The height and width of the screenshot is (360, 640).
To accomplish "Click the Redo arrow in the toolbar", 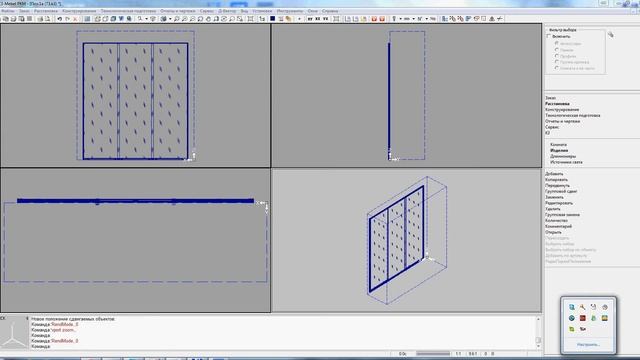I will [x=67, y=19].
